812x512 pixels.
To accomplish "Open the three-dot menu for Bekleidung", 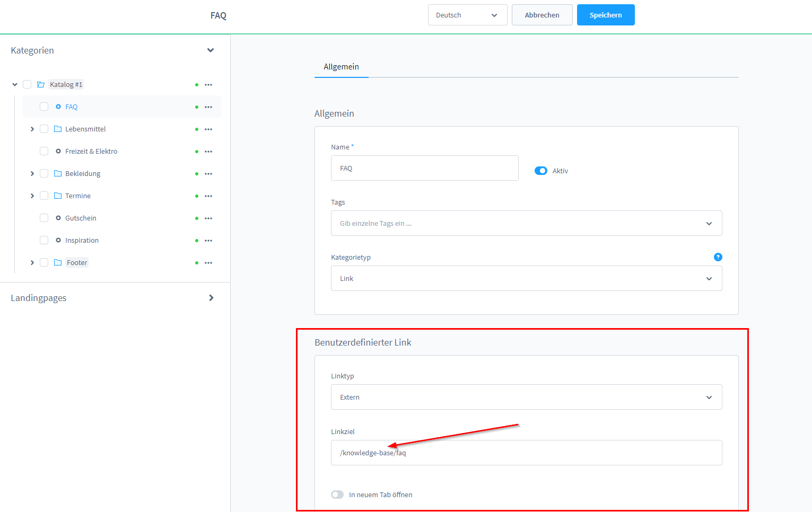I will tap(208, 174).
